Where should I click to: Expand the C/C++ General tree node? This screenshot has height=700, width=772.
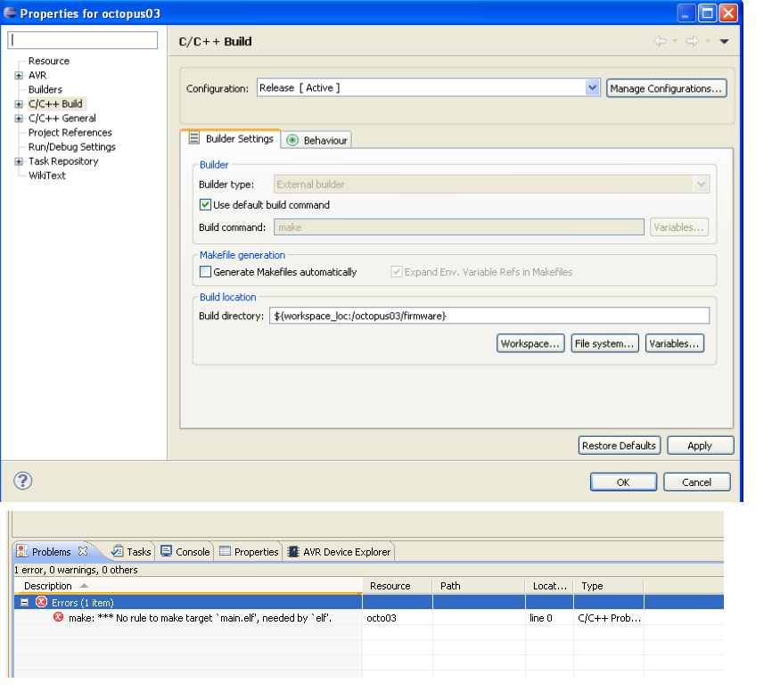coord(19,119)
